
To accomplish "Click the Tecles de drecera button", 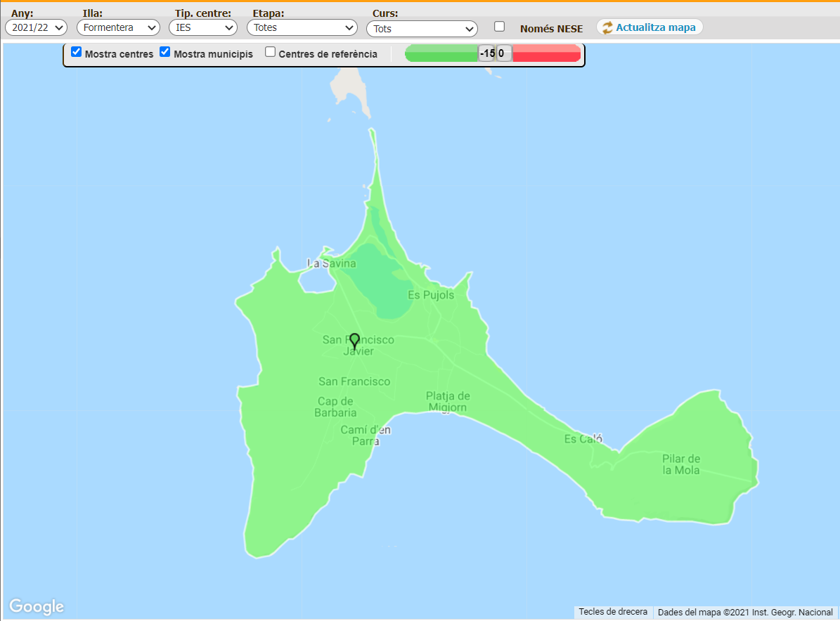I will pos(613,611).
